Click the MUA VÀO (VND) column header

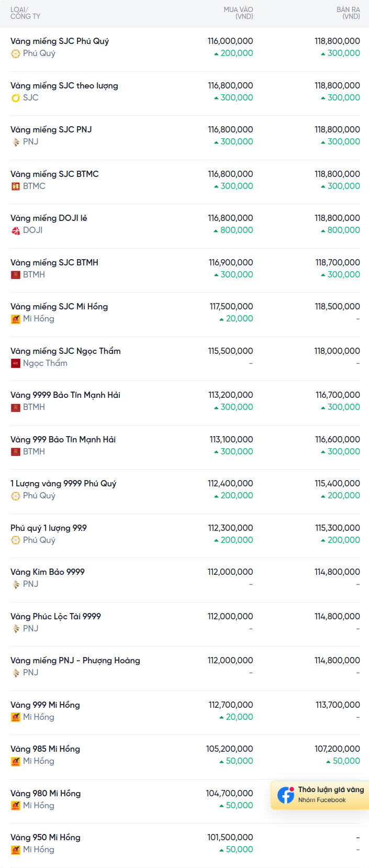click(x=238, y=13)
